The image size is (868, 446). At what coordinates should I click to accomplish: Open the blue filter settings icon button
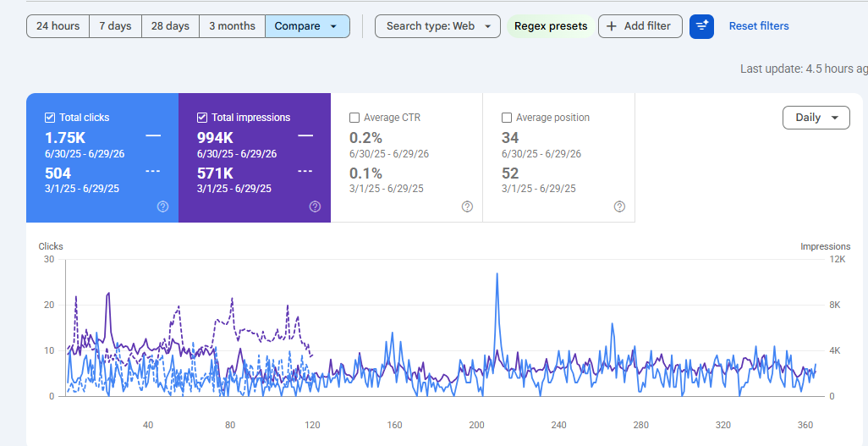[701, 26]
